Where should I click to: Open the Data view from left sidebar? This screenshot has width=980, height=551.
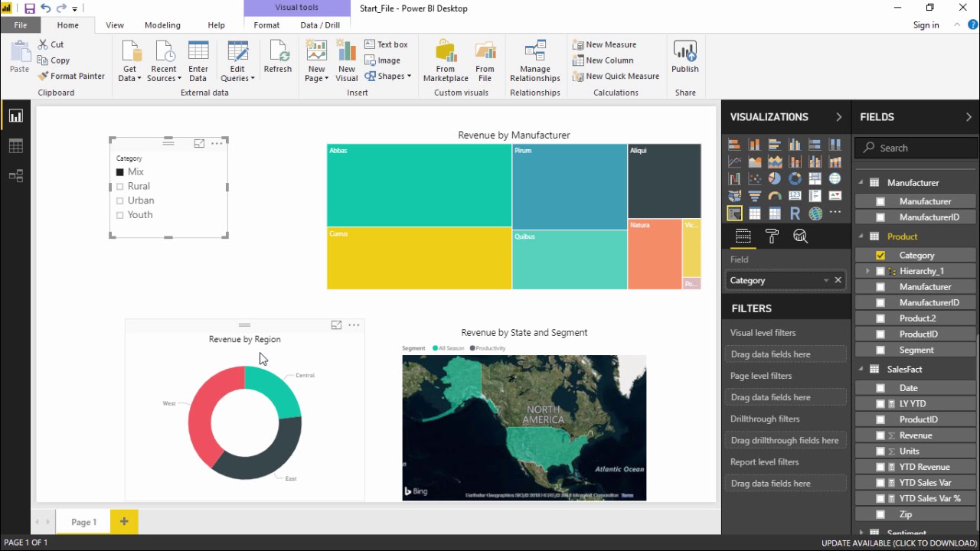click(x=15, y=146)
